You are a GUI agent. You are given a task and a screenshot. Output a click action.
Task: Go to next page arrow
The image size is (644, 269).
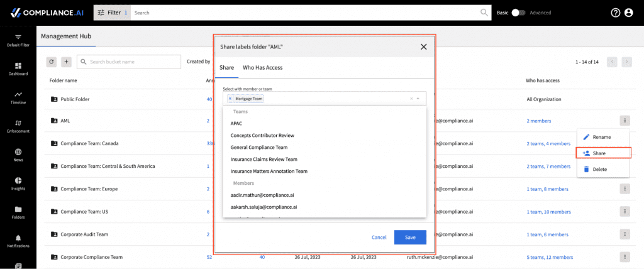(626, 62)
